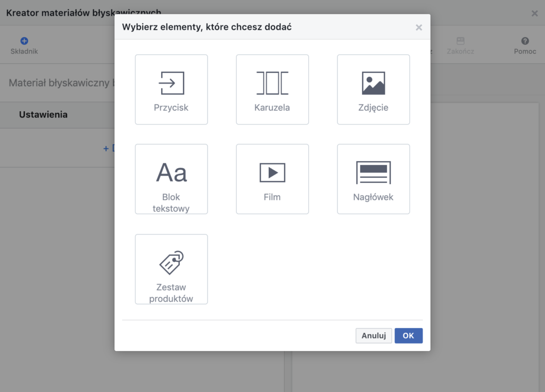Screen dimensions: 545x392
Task: Click the Zestaw produktów label text
Action: [171, 293]
